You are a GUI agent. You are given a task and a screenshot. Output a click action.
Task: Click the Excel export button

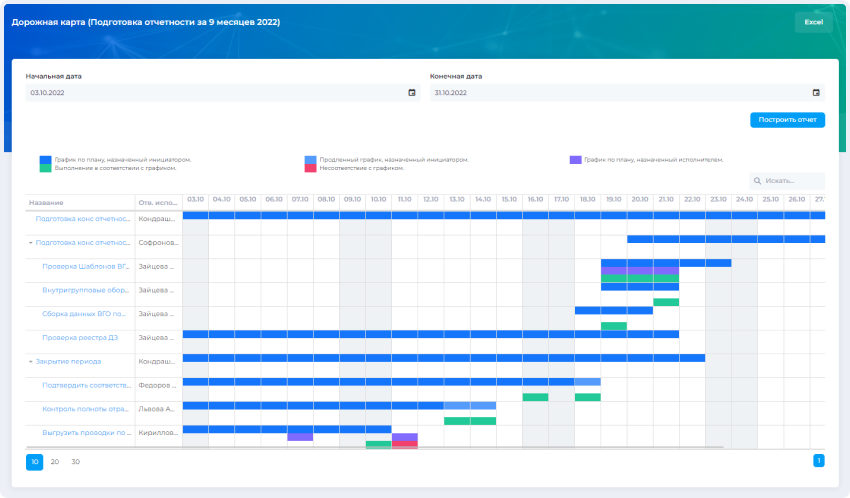[813, 22]
